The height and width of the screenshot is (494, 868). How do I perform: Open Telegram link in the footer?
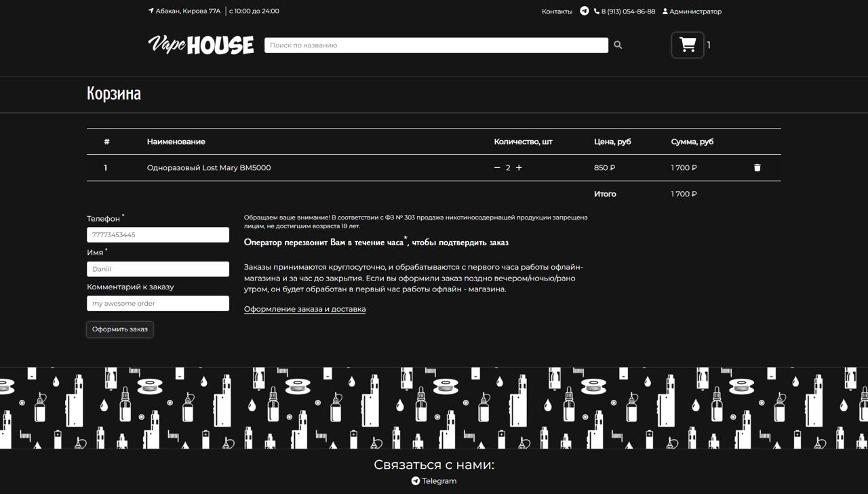[x=433, y=480]
